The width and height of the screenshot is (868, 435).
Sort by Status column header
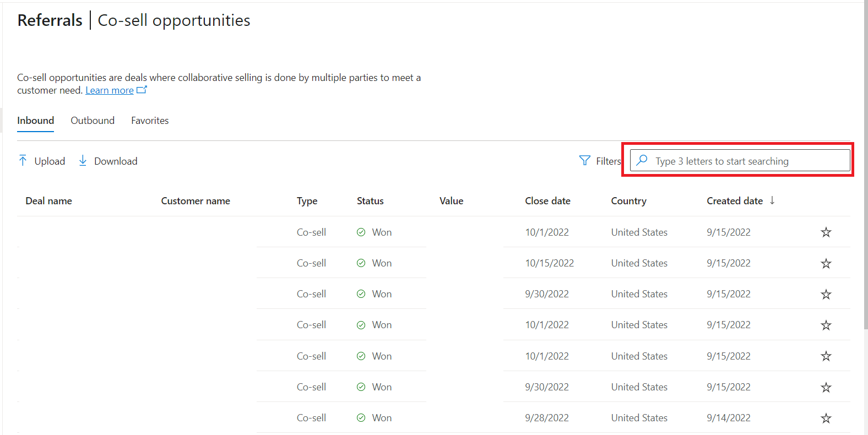(x=370, y=201)
